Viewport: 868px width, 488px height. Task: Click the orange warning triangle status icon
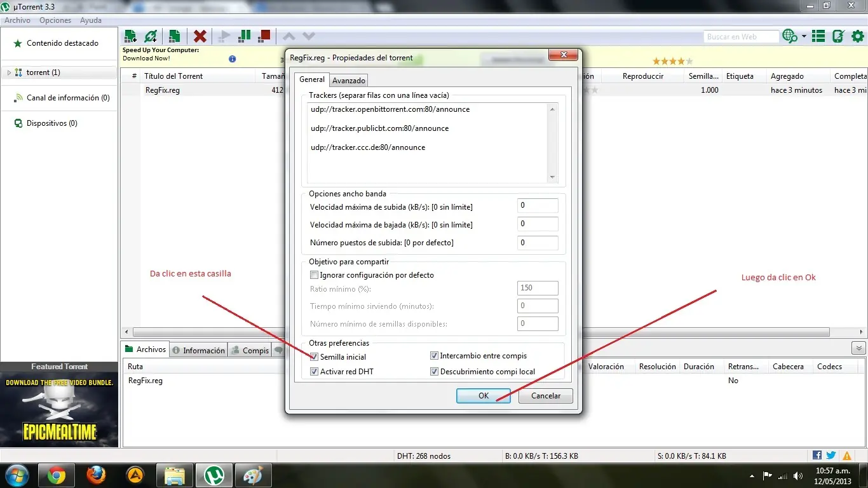pos(847,456)
